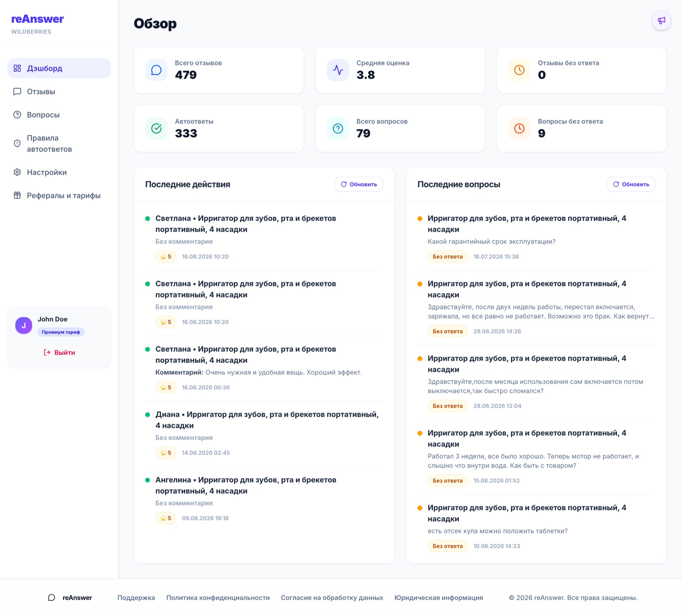Click the shield icon for Правила автоответов

pos(17,143)
